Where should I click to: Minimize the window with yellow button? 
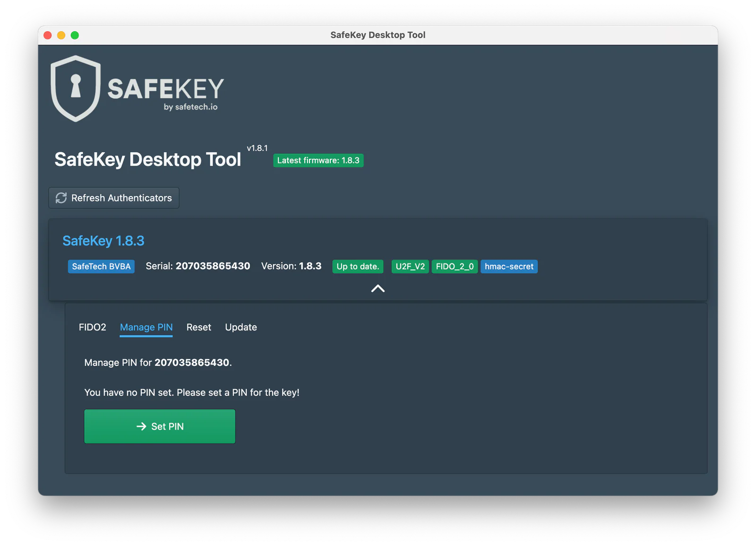(61, 35)
